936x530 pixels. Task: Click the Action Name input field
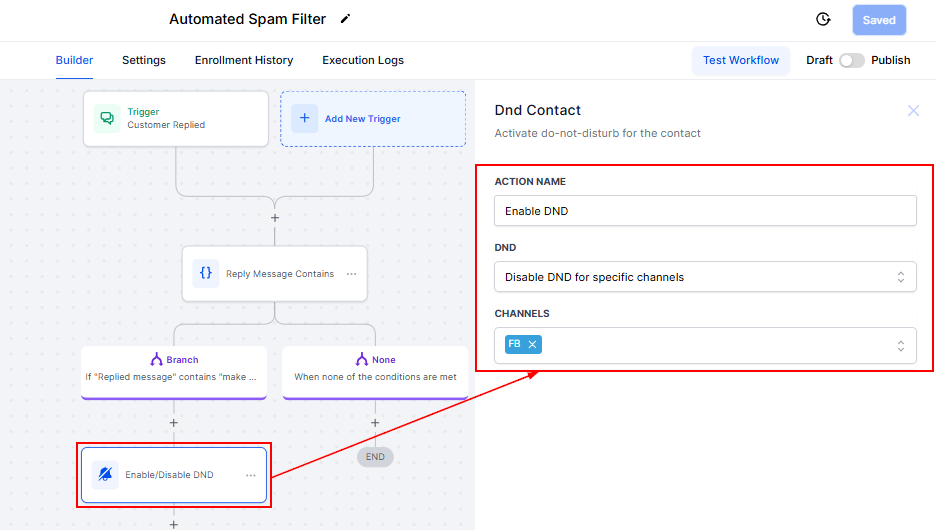pyautogui.click(x=704, y=211)
